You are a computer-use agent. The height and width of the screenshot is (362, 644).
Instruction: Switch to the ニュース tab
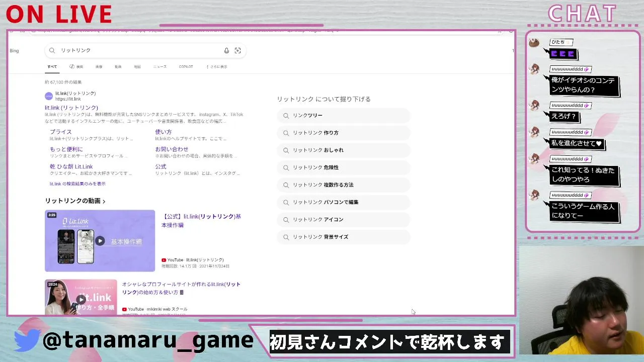click(160, 66)
